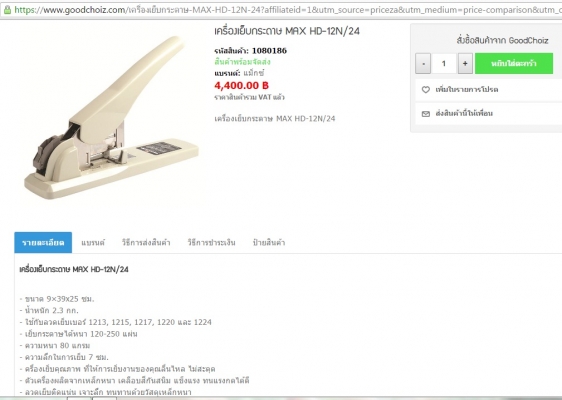Image resolution: width=562 pixels, height=400 pixels.
Task: Click the green padlock icon in address bar
Action: tap(7, 10)
